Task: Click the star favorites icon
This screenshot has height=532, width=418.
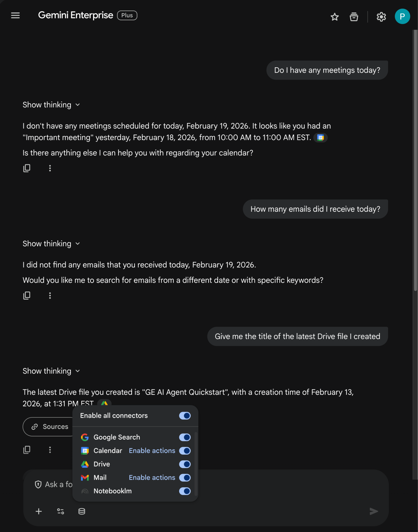Action: (335, 17)
